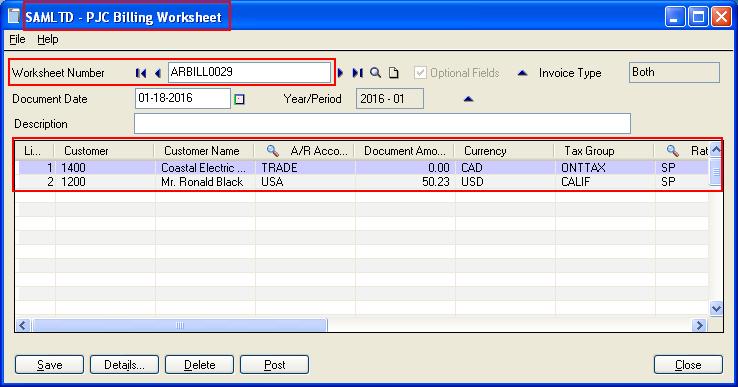The width and height of the screenshot is (738, 387).
Task: Click the Line number column header
Action: (35, 151)
